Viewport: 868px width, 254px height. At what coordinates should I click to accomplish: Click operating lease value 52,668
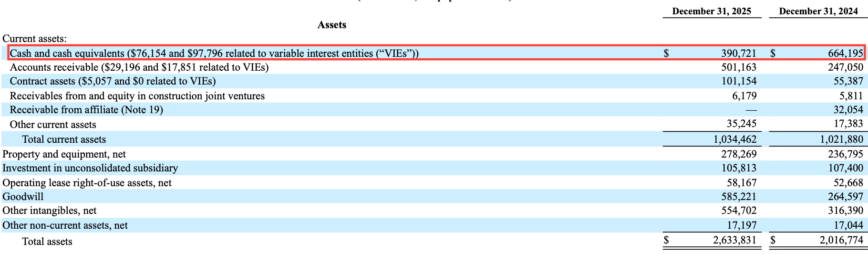848,183
